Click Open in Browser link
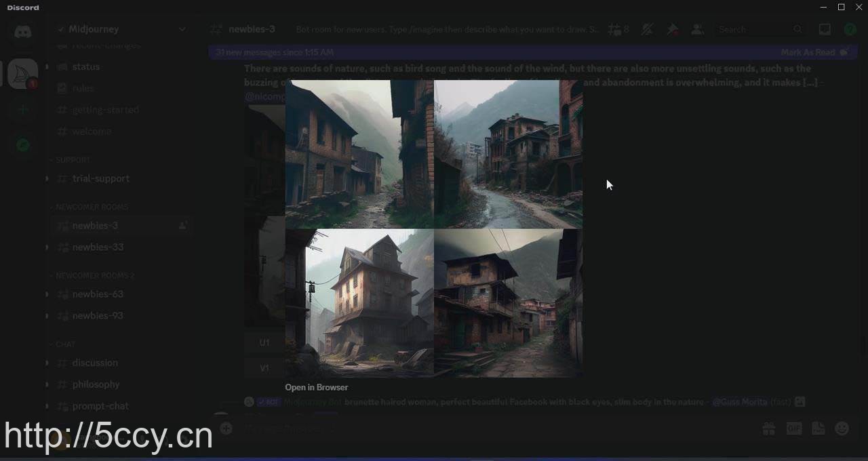 316,387
